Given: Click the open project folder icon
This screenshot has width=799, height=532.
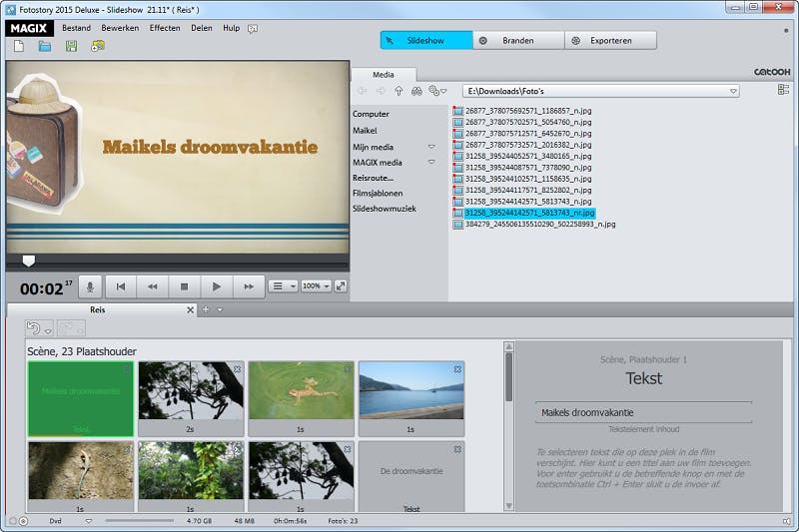Looking at the screenshot, I should (x=45, y=46).
